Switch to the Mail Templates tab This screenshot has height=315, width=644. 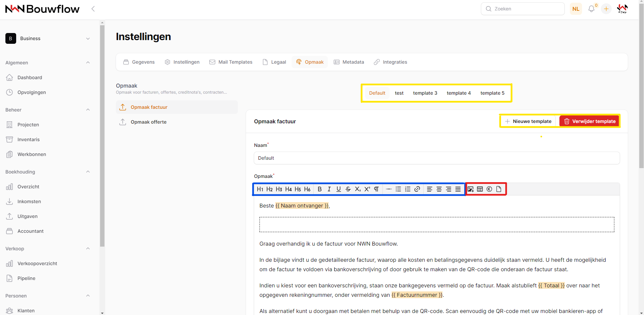click(231, 62)
